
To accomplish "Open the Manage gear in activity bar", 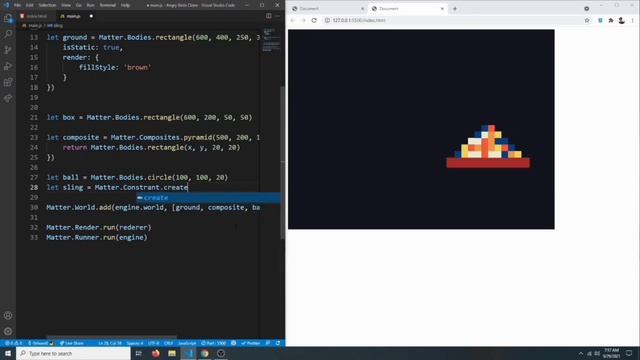I will [8, 331].
